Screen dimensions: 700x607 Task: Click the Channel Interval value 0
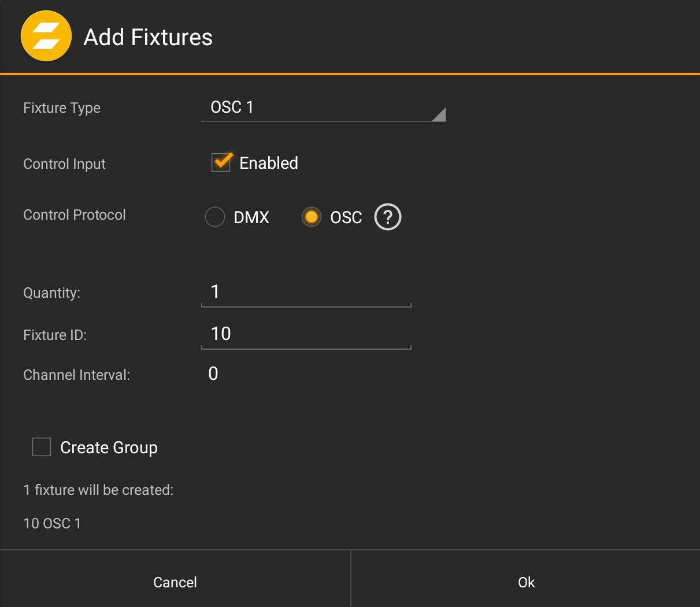click(213, 374)
